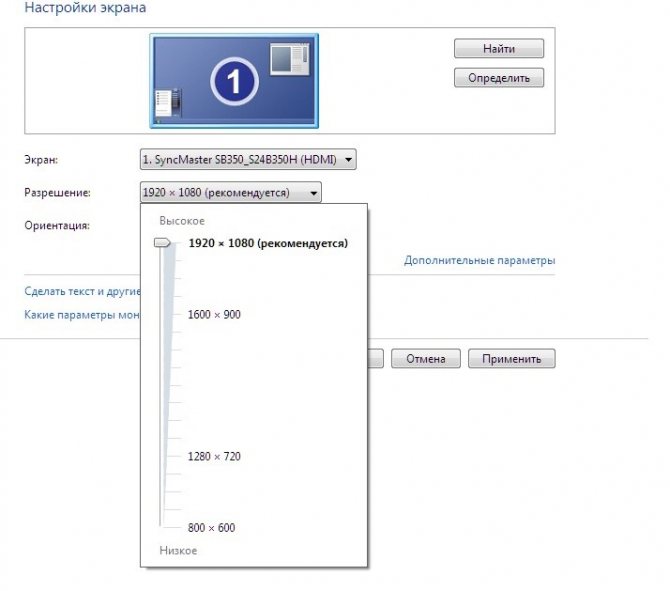
Task: Choose the 1600 × 900 resolution
Action: click(214, 315)
